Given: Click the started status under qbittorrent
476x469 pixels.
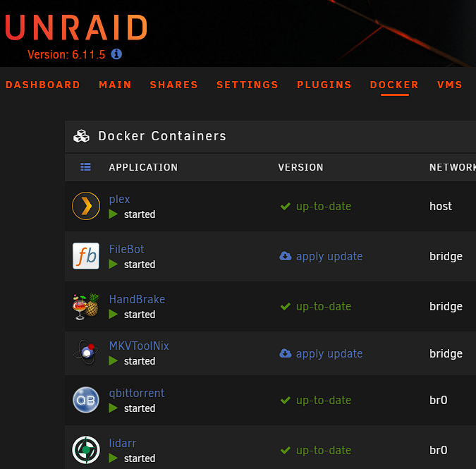Looking at the screenshot, I should pos(140,408).
